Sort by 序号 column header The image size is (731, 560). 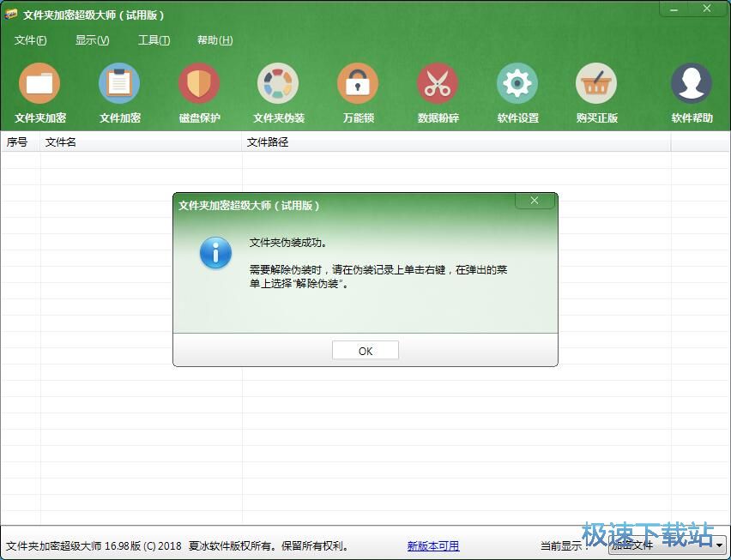tap(21, 142)
